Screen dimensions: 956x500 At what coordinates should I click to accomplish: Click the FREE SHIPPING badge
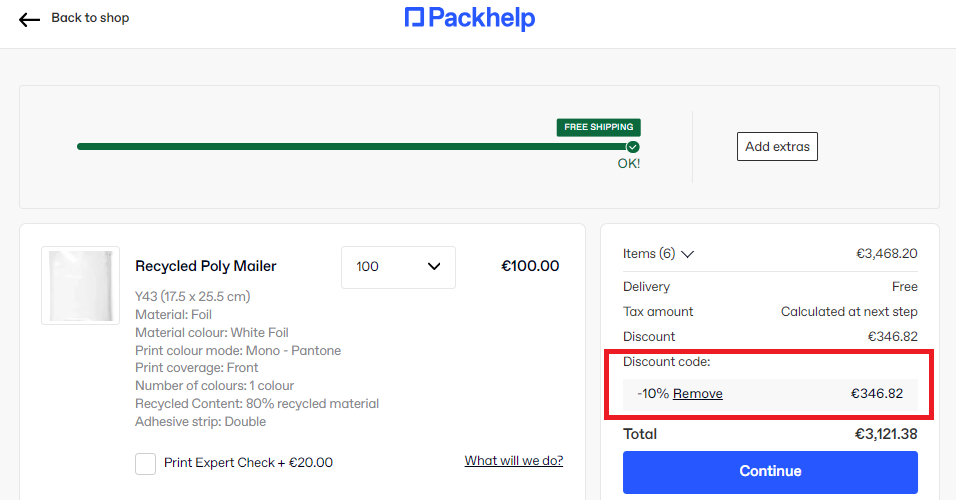tap(598, 127)
